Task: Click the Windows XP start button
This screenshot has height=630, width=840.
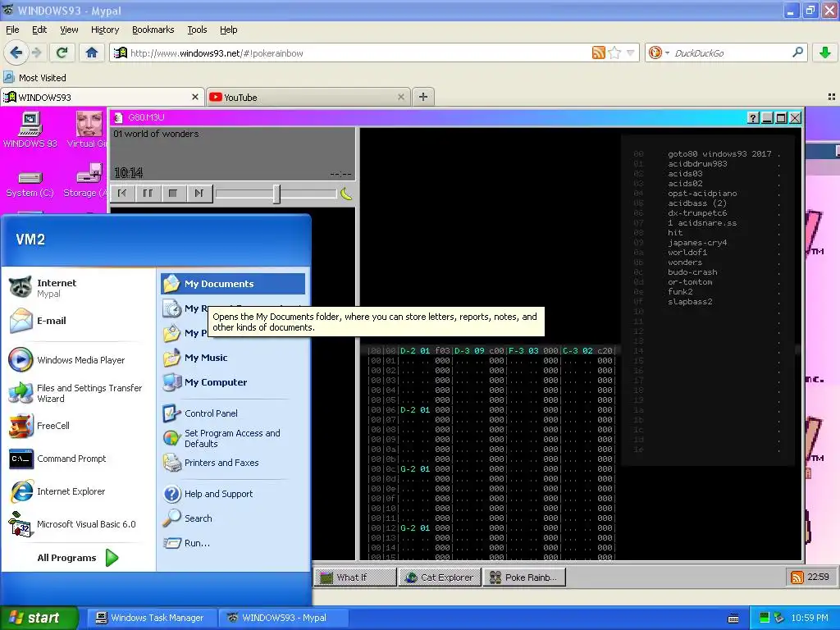Action: click(x=39, y=618)
